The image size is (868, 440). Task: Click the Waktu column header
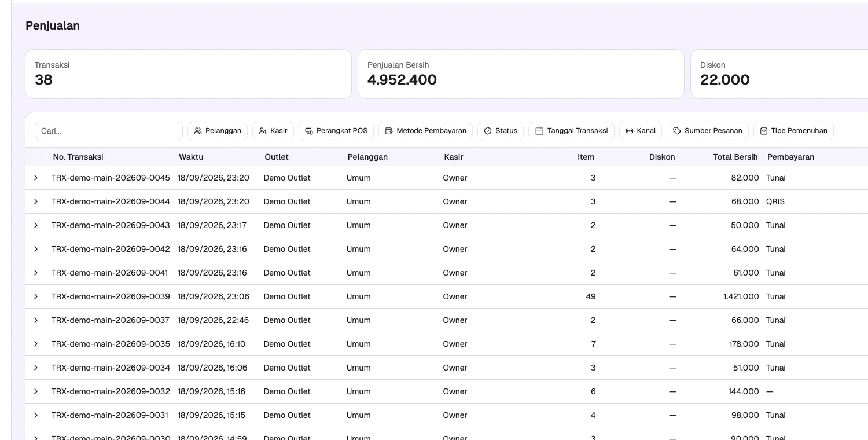pyautogui.click(x=191, y=157)
